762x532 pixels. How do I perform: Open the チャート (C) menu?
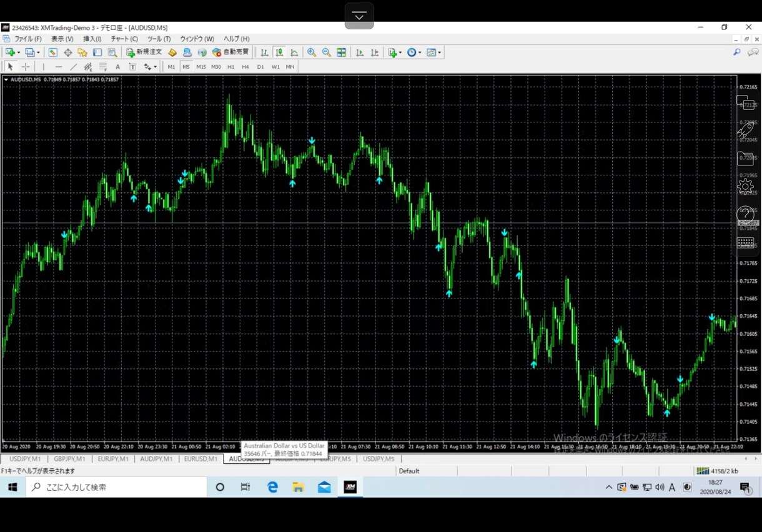[x=124, y=39]
